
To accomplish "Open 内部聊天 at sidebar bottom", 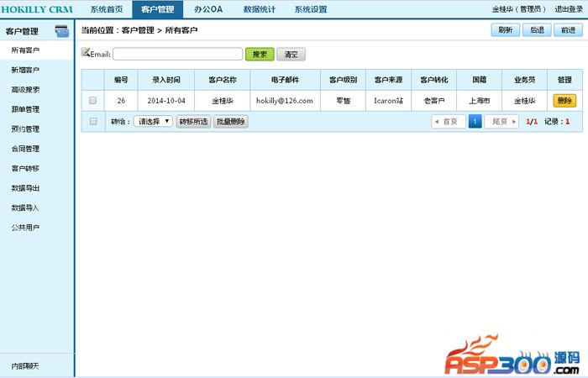I will point(25,366).
